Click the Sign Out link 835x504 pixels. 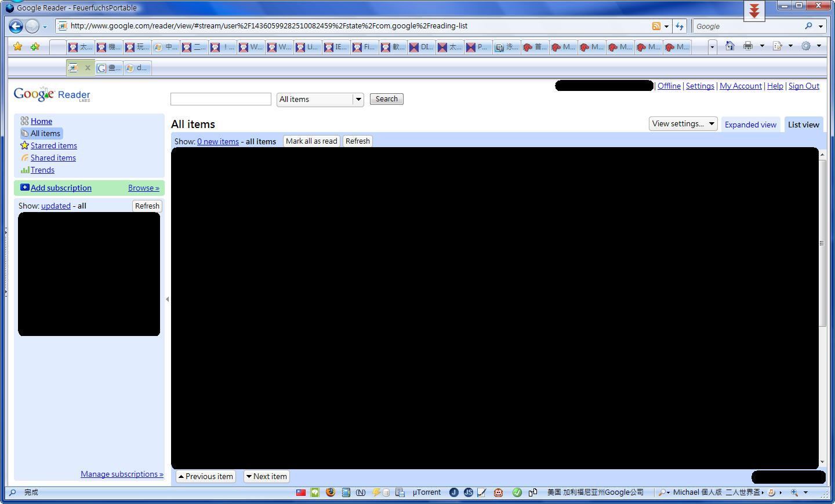point(804,86)
